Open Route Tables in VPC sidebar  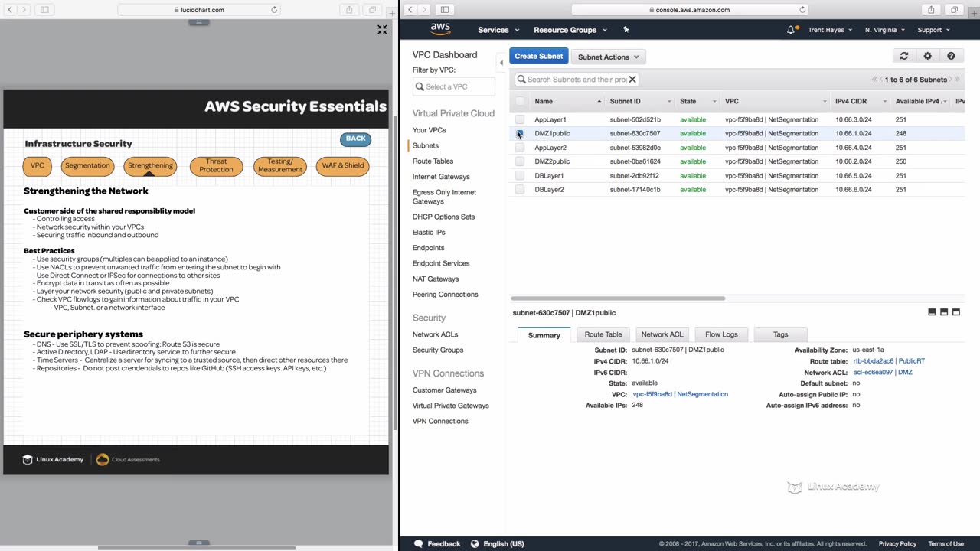(433, 161)
